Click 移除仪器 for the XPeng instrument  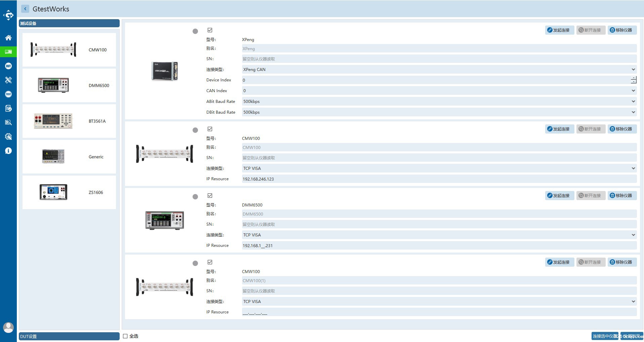pos(622,30)
